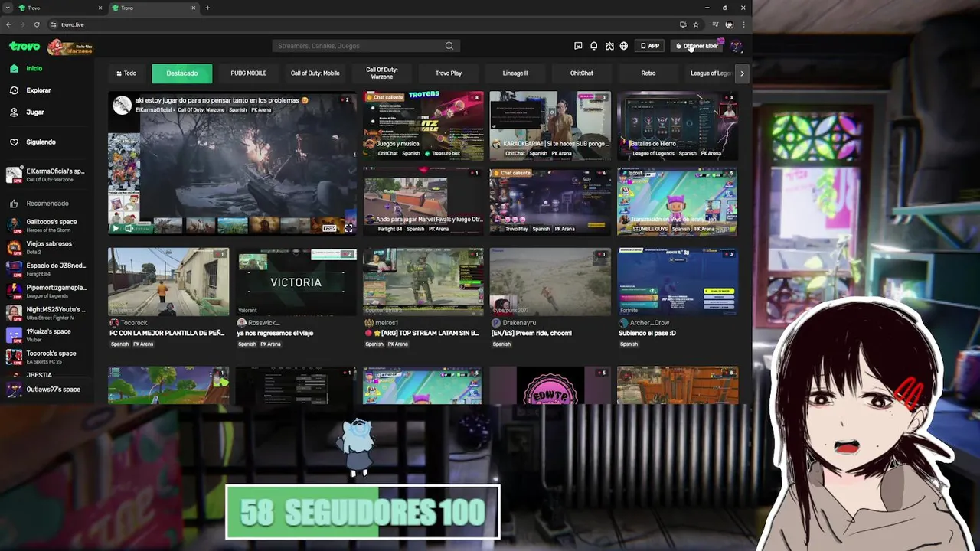Expand categories with right arrow chevron

(x=742, y=73)
